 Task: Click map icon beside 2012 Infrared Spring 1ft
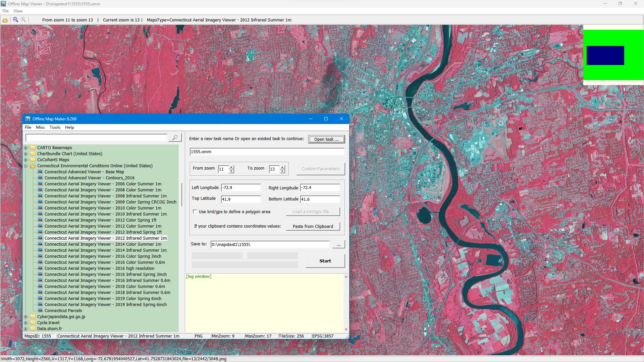[41, 232]
